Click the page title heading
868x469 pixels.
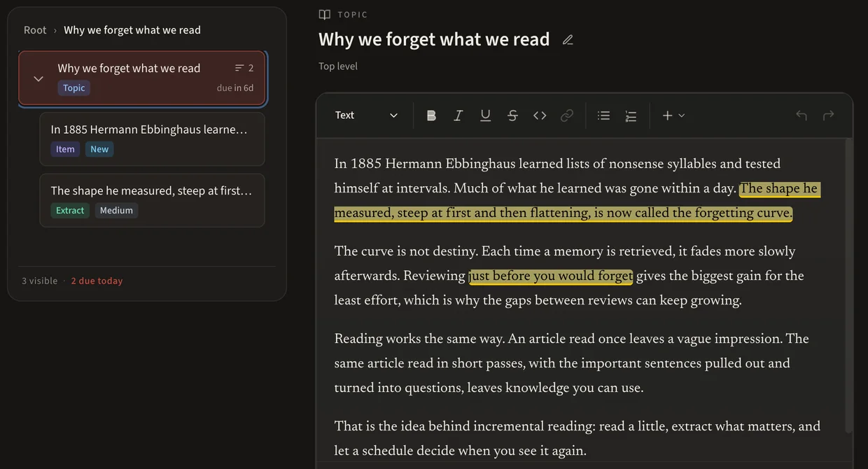click(x=434, y=39)
